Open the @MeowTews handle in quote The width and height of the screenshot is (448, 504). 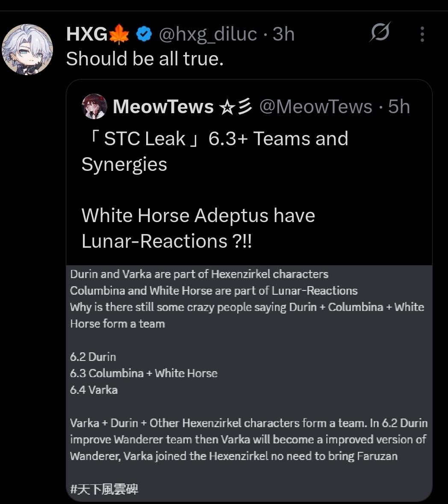pyautogui.click(x=315, y=107)
